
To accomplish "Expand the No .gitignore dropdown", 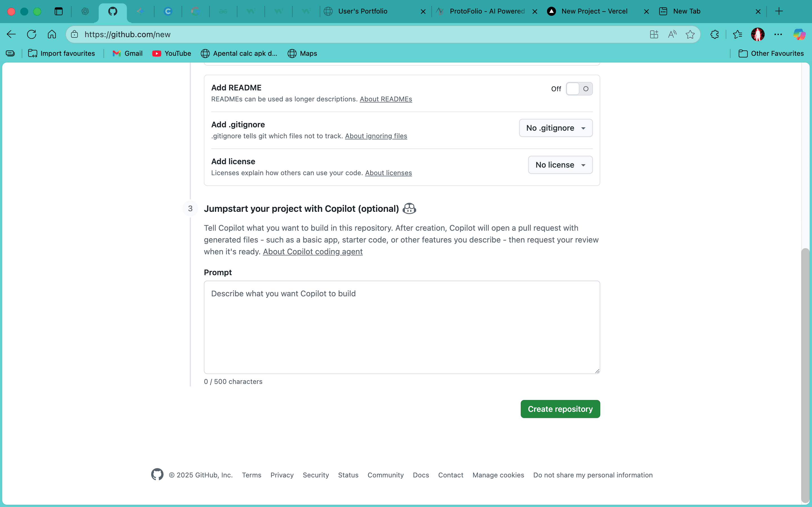I will (x=556, y=128).
